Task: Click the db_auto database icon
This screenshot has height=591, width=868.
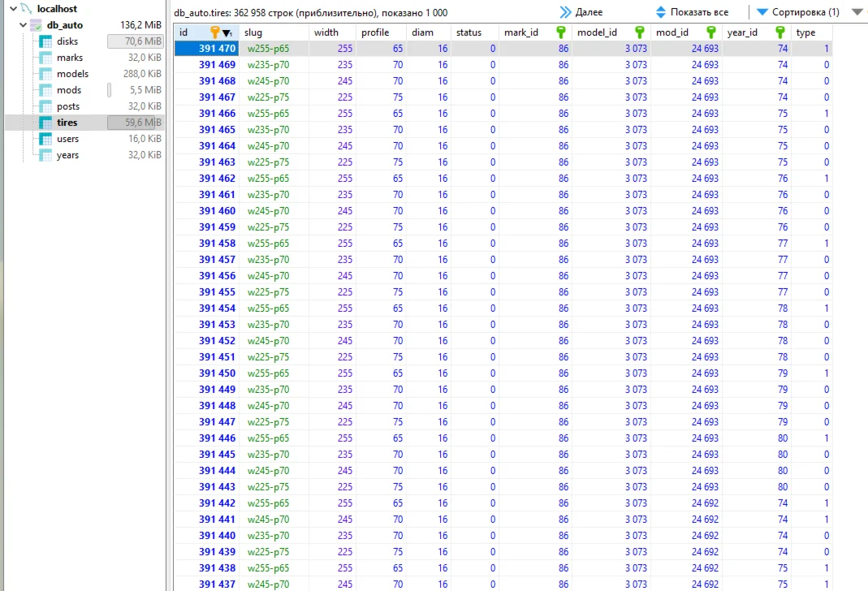Action: pyautogui.click(x=36, y=25)
